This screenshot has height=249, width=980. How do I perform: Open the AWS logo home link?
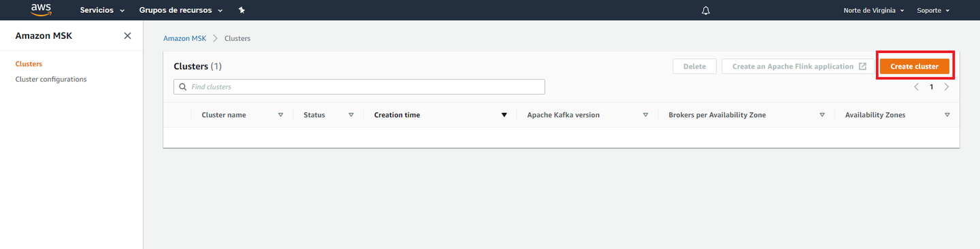click(x=42, y=10)
